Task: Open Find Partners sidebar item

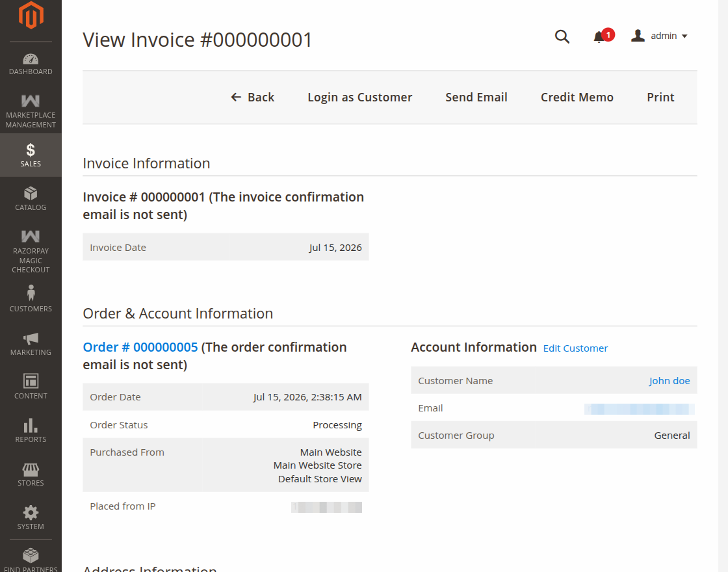Action: pyautogui.click(x=31, y=560)
